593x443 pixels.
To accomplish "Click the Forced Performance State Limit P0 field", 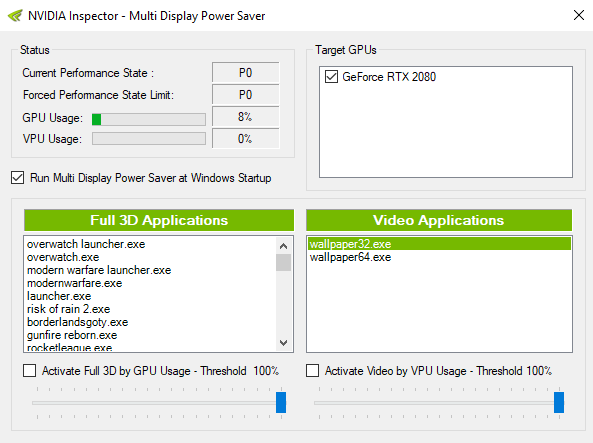I will point(245,94).
